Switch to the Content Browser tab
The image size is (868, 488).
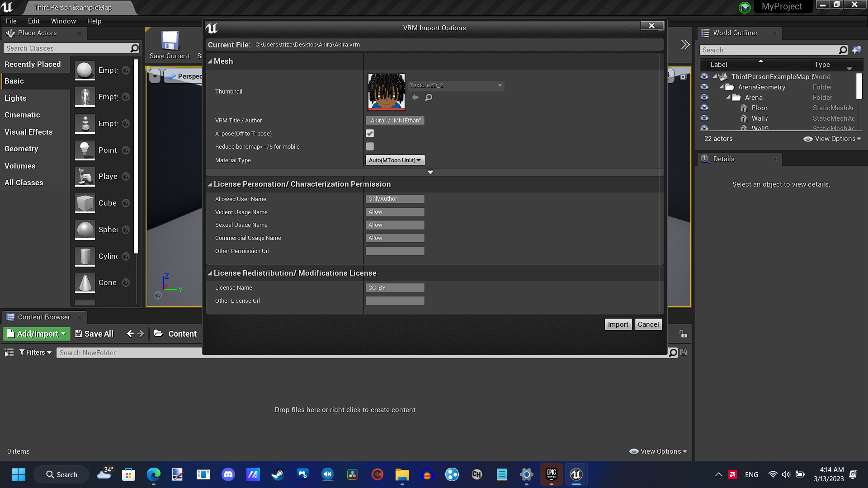click(44, 317)
